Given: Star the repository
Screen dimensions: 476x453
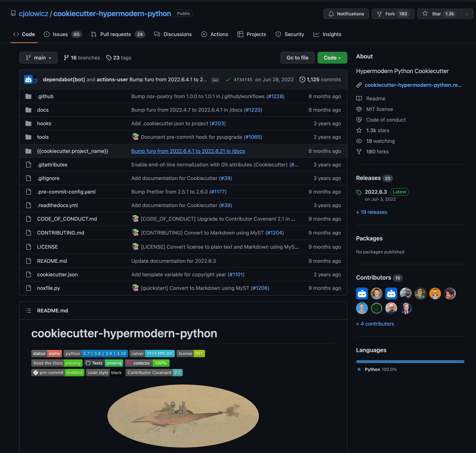Looking at the screenshot, I should click(439, 14).
